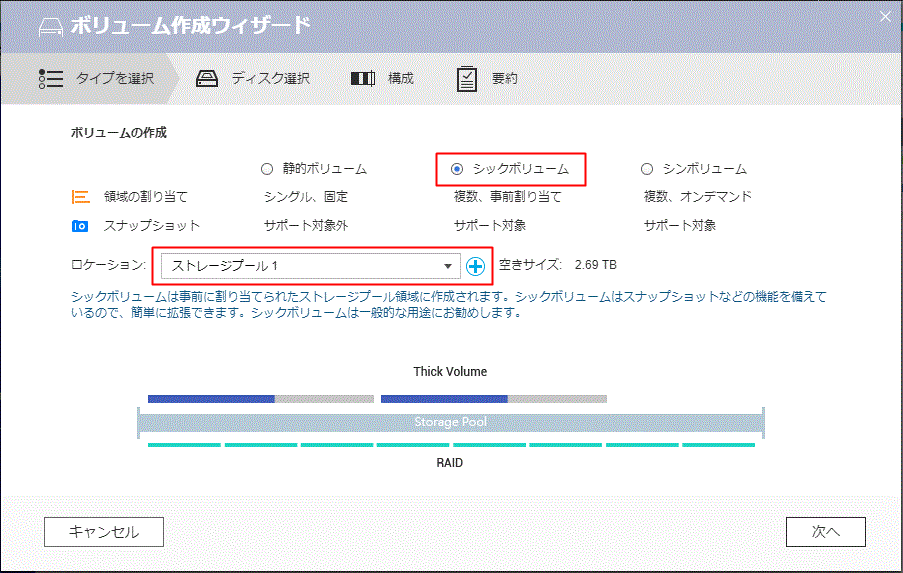
Task: Select the シンボリューム radio button
Action: [647, 169]
